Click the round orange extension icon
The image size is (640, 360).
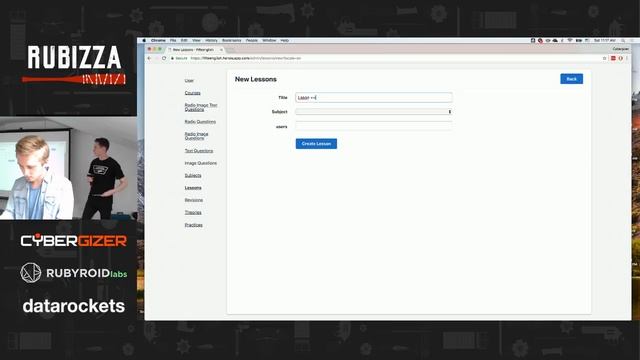click(x=620, y=58)
